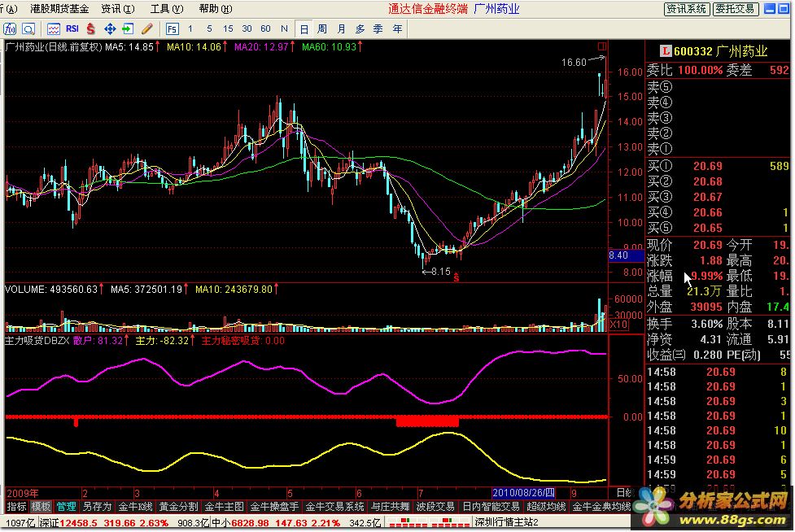Select the weekly (周) period
The width and height of the screenshot is (795, 532).
(x=322, y=29)
